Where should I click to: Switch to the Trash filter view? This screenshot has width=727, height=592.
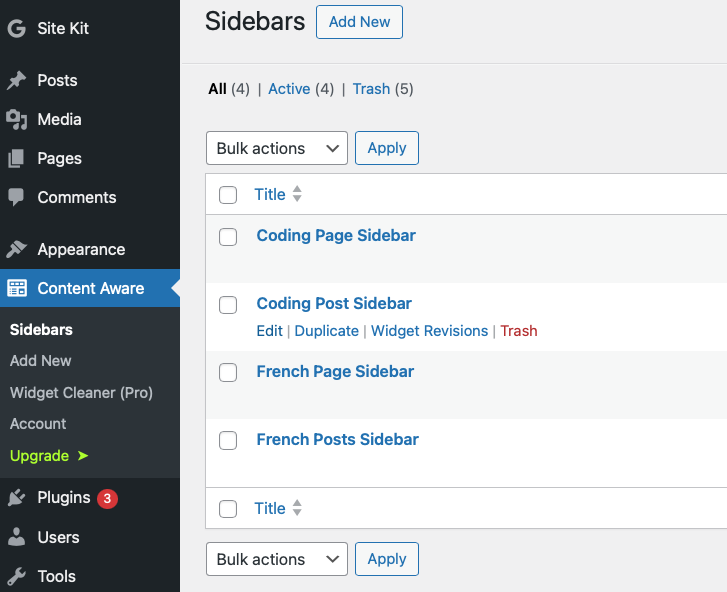pos(371,89)
